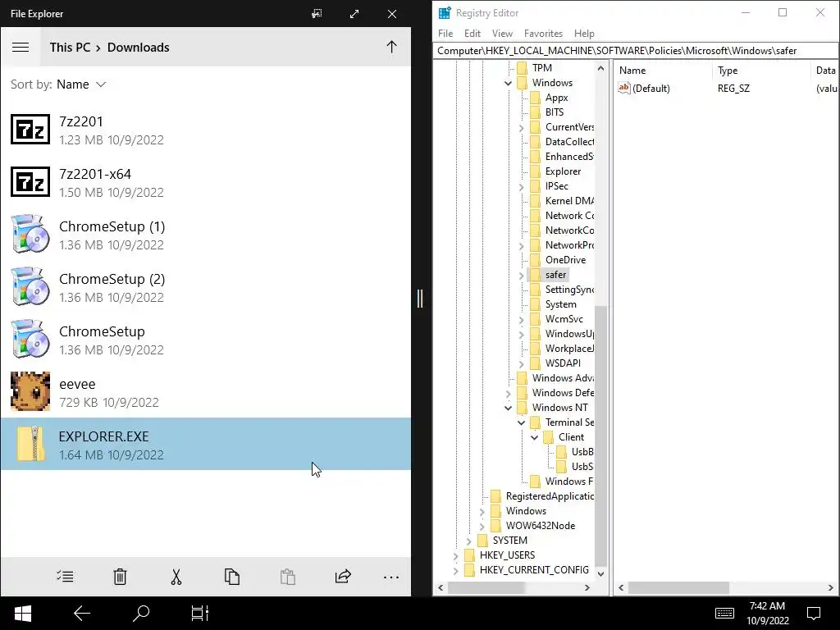Collapse the Client registry key
840x630 pixels.
tap(534, 437)
